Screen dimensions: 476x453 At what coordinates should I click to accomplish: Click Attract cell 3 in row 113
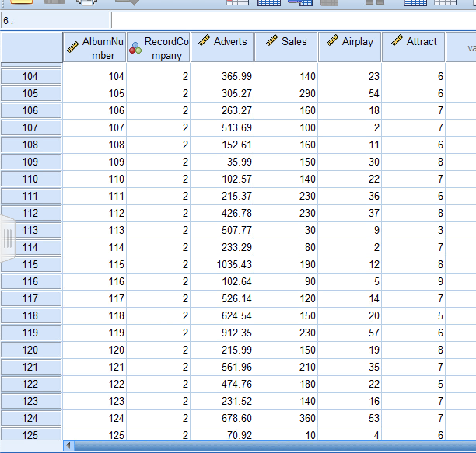click(x=413, y=230)
